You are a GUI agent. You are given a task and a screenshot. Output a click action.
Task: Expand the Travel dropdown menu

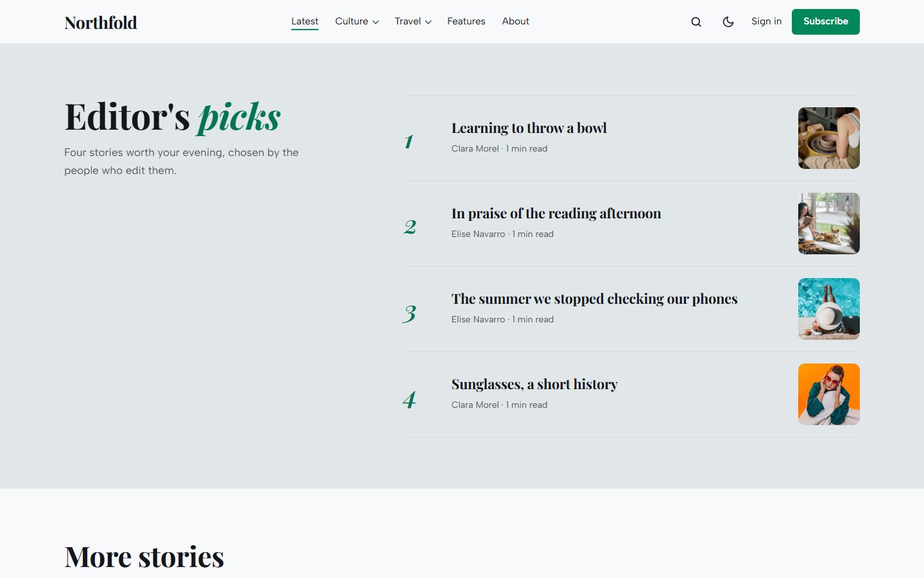tap(413, 21)
